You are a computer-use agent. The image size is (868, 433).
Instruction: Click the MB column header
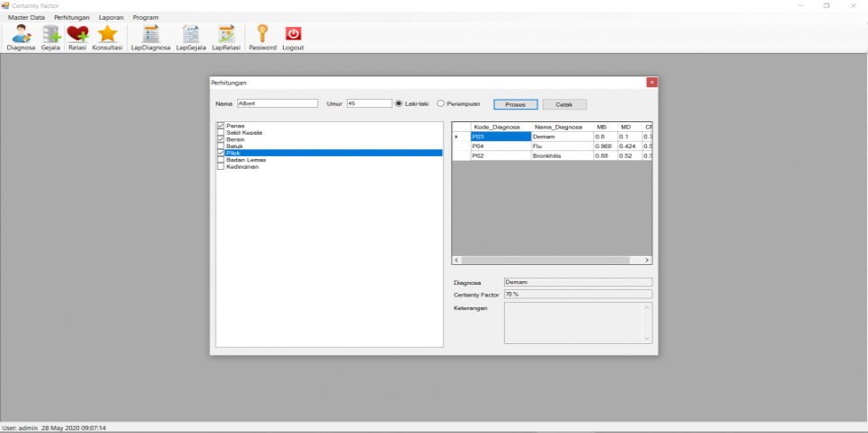(x=605, y=127)
